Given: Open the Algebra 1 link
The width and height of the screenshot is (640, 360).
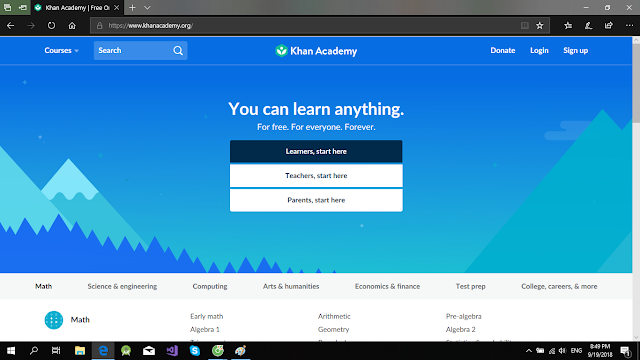Looking at the screenshot, I should (205, 329).
